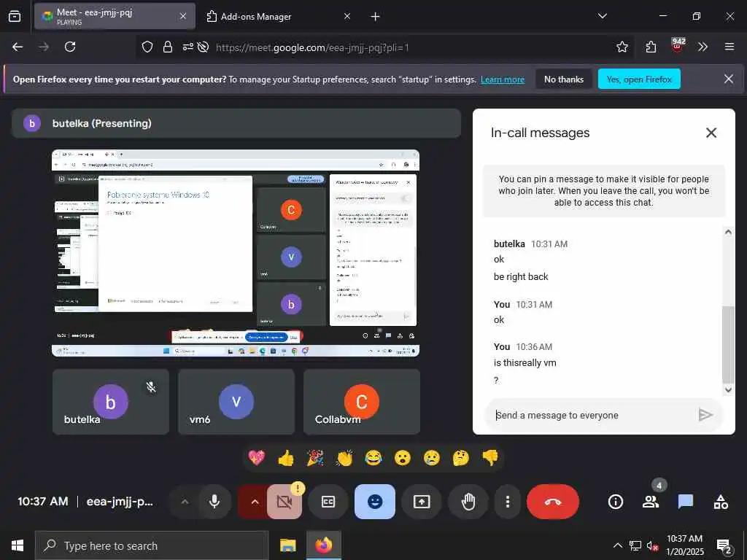Open the Extensions puzzle icon
Image resolution: width=747 pixels, height=560 pixels.
point(651,47)
